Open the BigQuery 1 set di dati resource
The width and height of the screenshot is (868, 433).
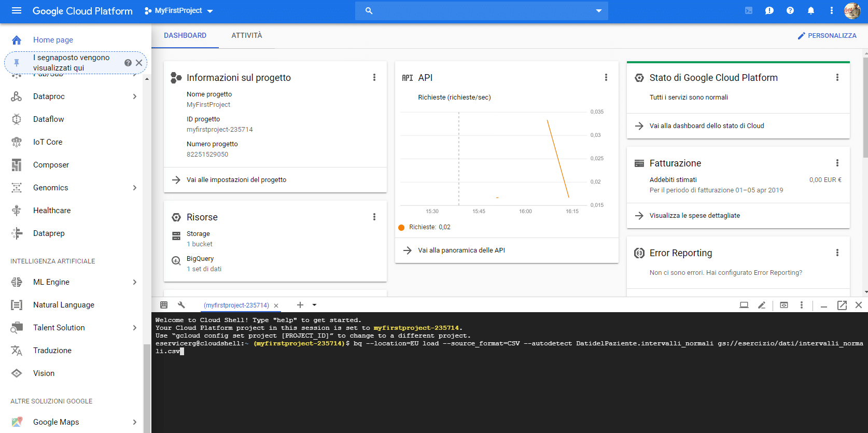click(204, 264)
